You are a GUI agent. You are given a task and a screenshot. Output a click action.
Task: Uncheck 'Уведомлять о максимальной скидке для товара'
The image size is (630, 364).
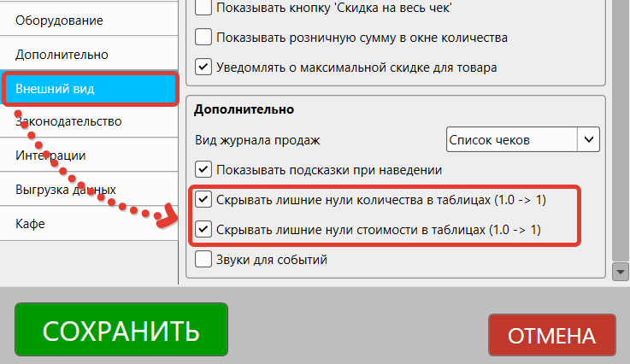(x=203, y=66)
